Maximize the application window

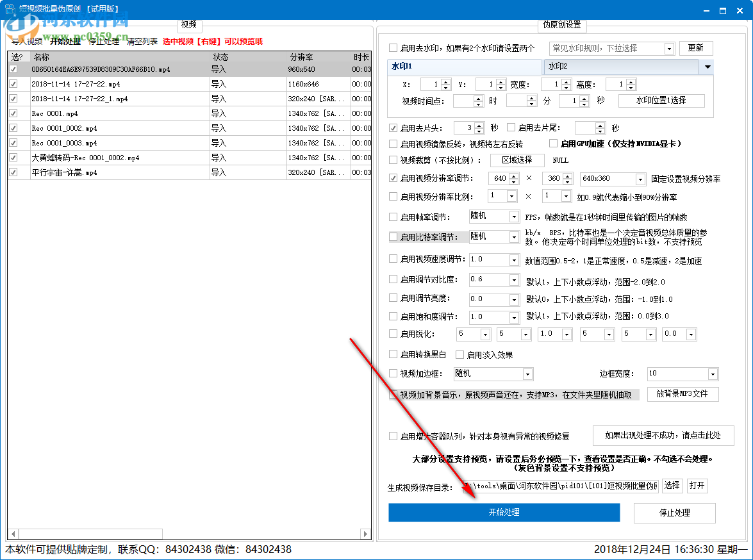723,10
